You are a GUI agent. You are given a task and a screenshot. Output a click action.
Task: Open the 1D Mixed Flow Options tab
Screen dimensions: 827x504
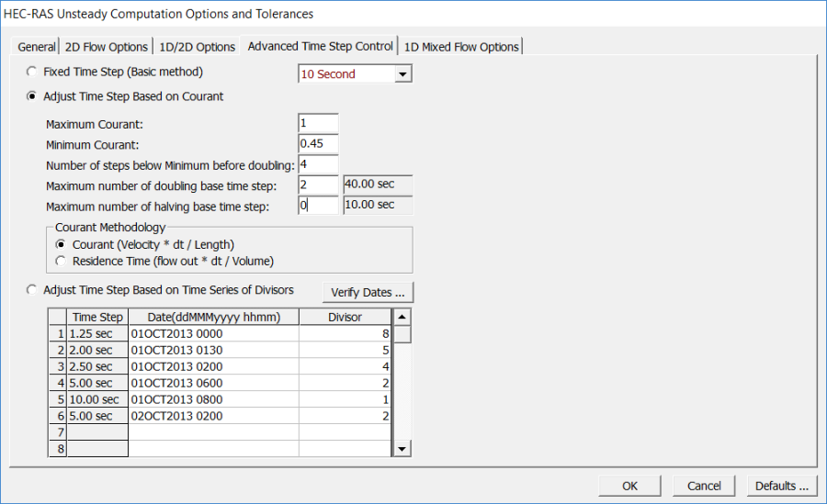click(x=461, y=47)
